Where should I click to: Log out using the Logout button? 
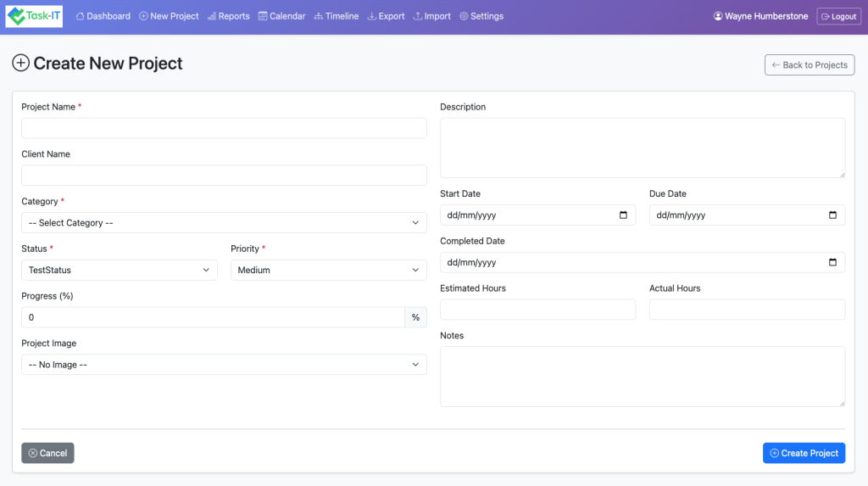837,16
